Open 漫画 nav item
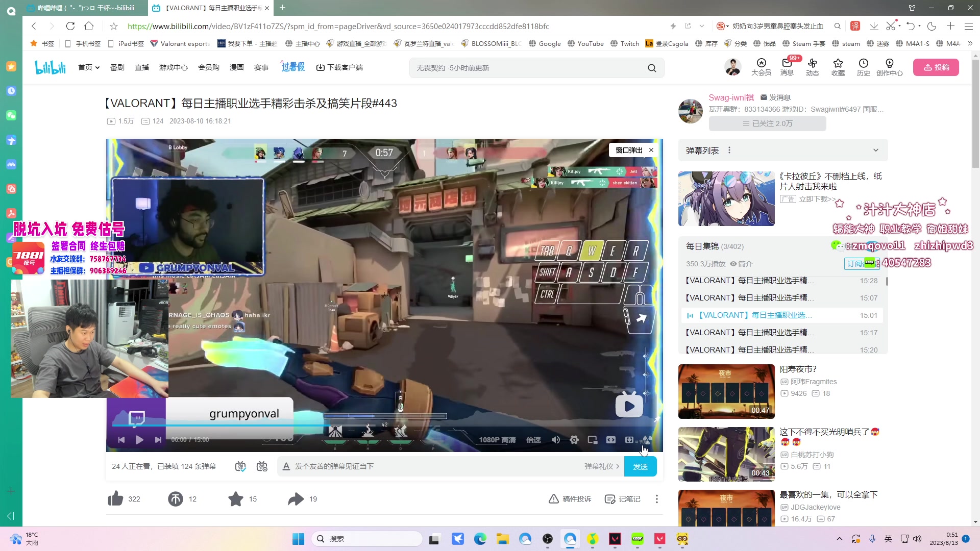Image resolution: width=980 pixels, height=551 pixels. tap(237, 67)
